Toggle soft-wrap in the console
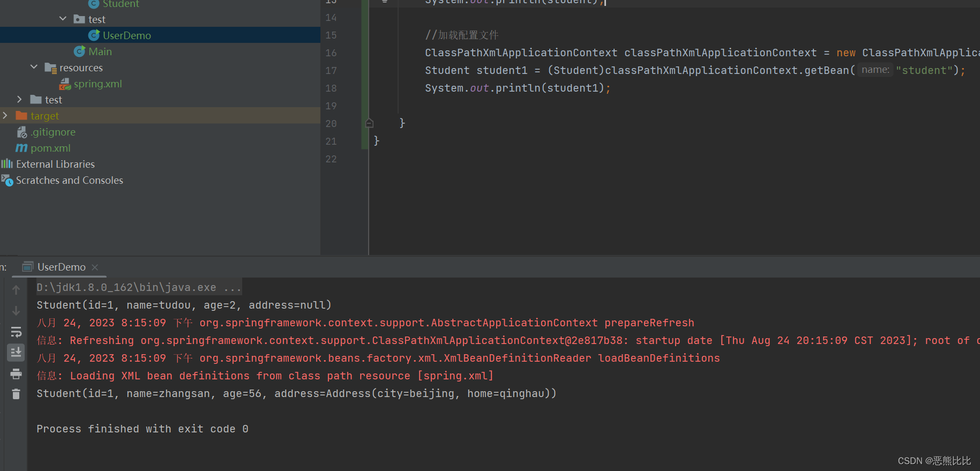 pyautogui.click(x=16, y=332)
